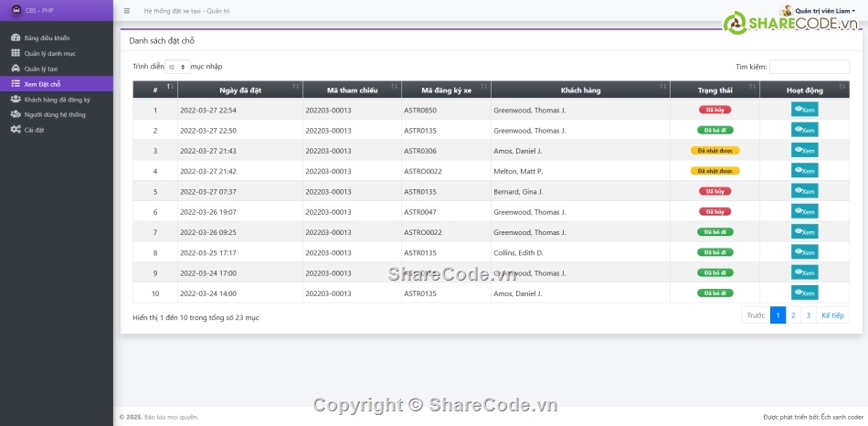Click Đã bỏ đi badge in row 7
Image resolution: width=868 pixels, height=426 pixels.
715,231
